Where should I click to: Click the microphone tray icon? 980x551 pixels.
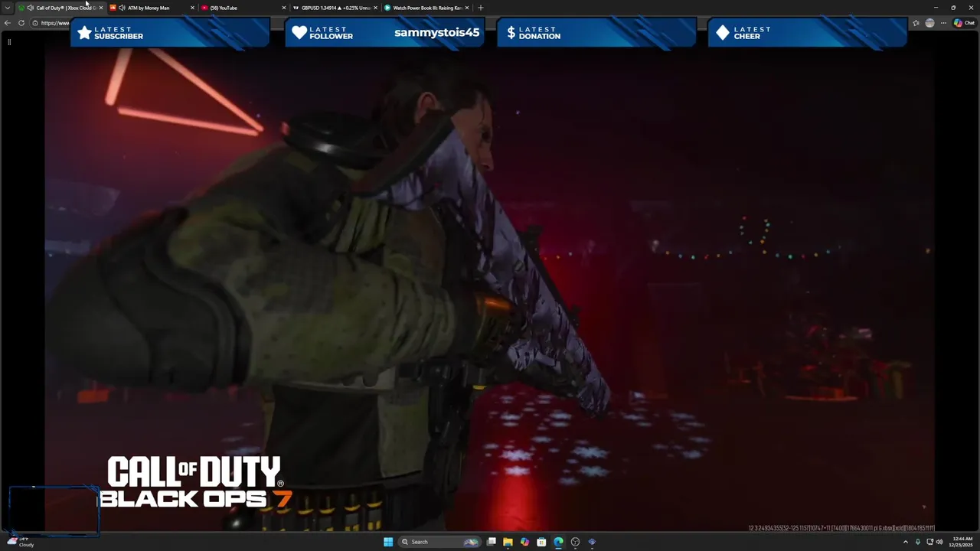tap(918, 542)
